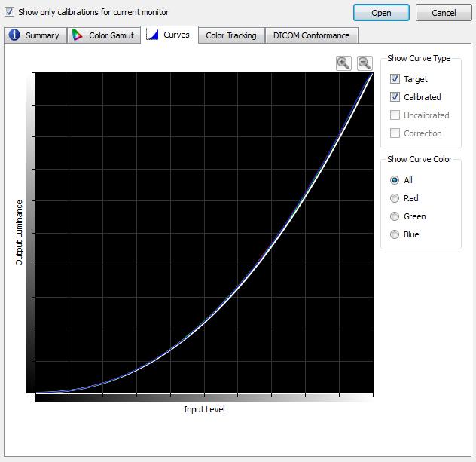Click the zoom out magnifier icon
476x462 pixels.
pos(365,63)
